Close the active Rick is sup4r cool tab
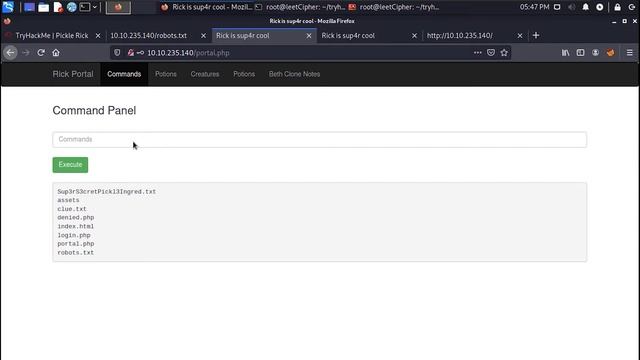The image size is (640, 360). coord(309,36)
